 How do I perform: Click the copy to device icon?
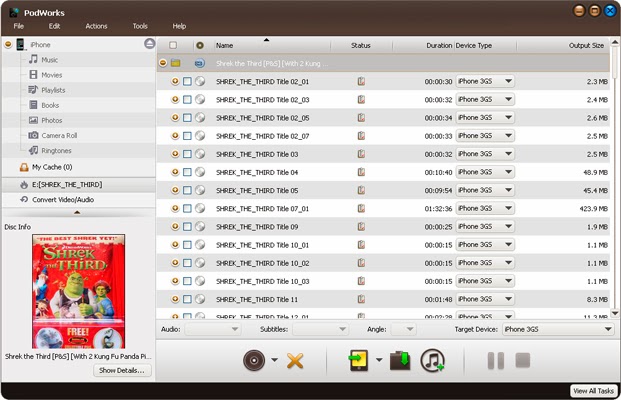click(358, 360)
